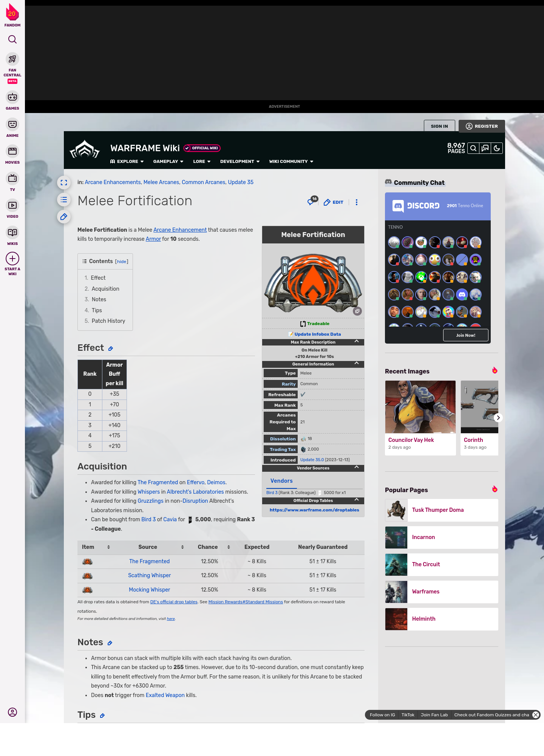
Task: Open Bird 3 vendor link in infobox
Action: point(272,493)
